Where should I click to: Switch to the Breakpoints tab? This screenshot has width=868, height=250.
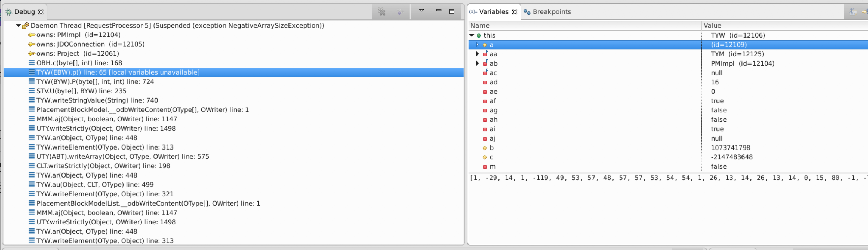[x=547, y=12]
